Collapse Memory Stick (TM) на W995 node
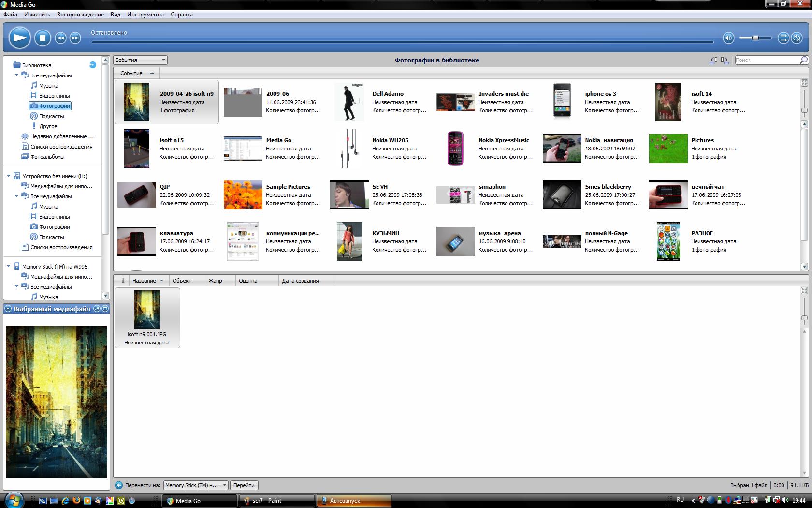 (8, 267)
